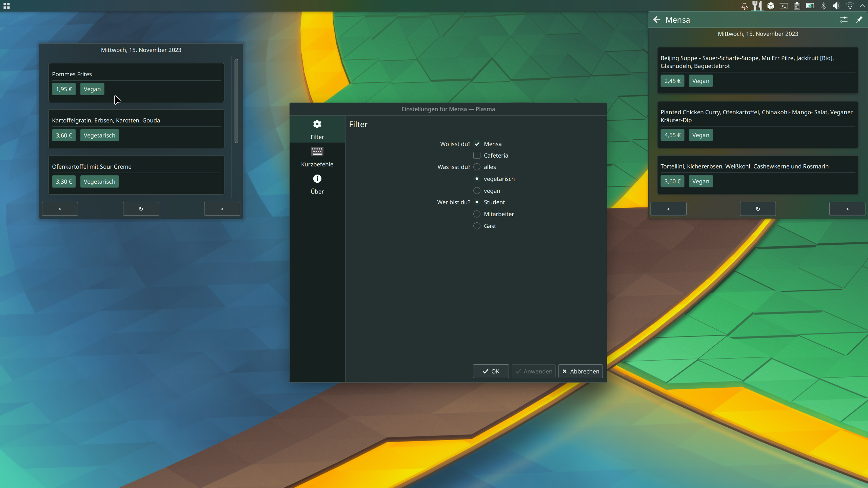Click the Kartoffelgratin, Erbsen, Karotten, Gouda entry
The width and height of the screenshot is (868, 488).
click(x=136, y=128)
